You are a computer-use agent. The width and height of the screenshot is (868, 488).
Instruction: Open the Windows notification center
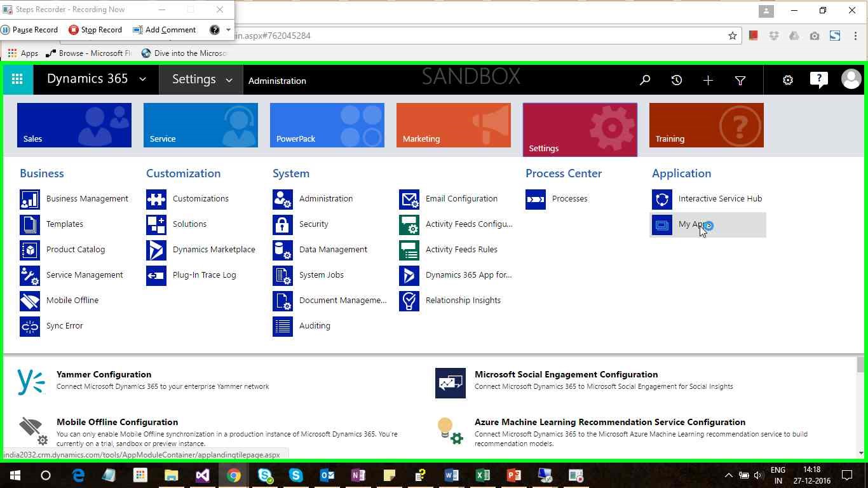click(847, 475)
